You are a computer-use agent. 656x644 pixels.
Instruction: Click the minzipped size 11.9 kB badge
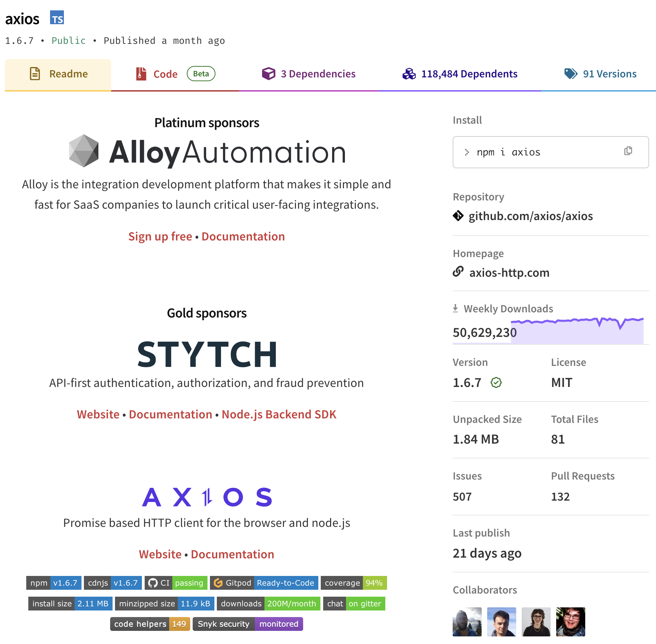pyautogui.click(x=165, y=604)
